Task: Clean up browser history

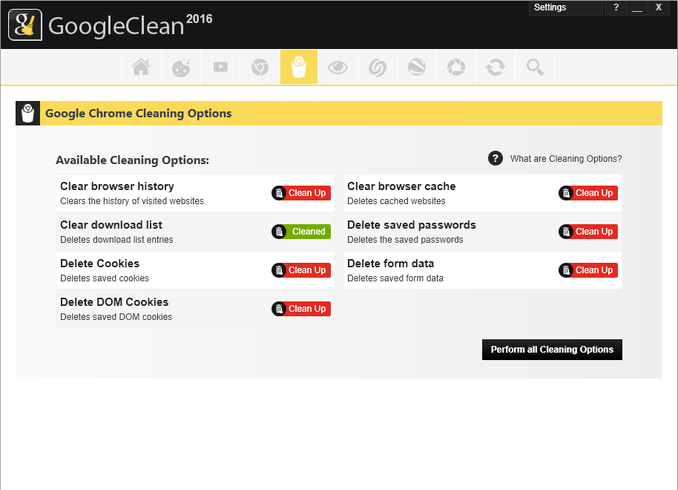Action: point(301,193)
